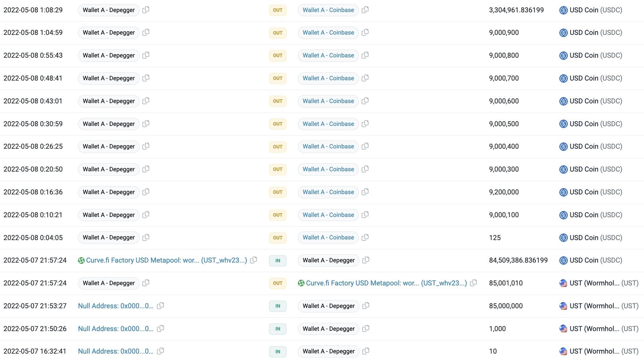
Task: Copy Coinbase address in the 0:26:25 row
Action: coord(365,146)
